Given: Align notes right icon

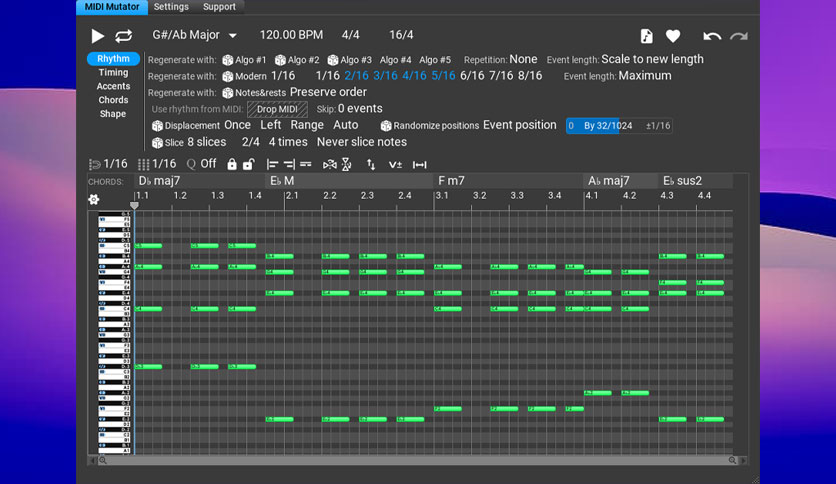Looking at the screenshot, I should pos(289,165).
